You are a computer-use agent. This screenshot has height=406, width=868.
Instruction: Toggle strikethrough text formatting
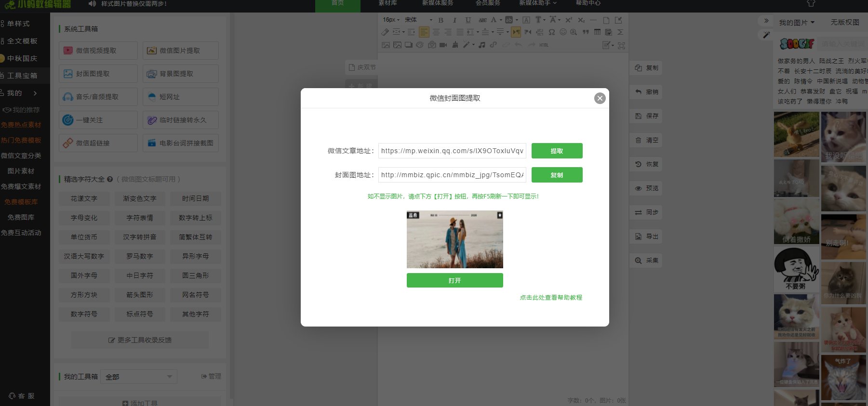point(482,20)
